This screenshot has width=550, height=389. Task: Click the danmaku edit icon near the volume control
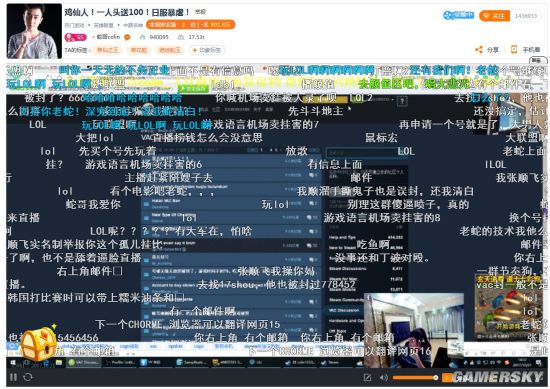(x=367, y=377)
